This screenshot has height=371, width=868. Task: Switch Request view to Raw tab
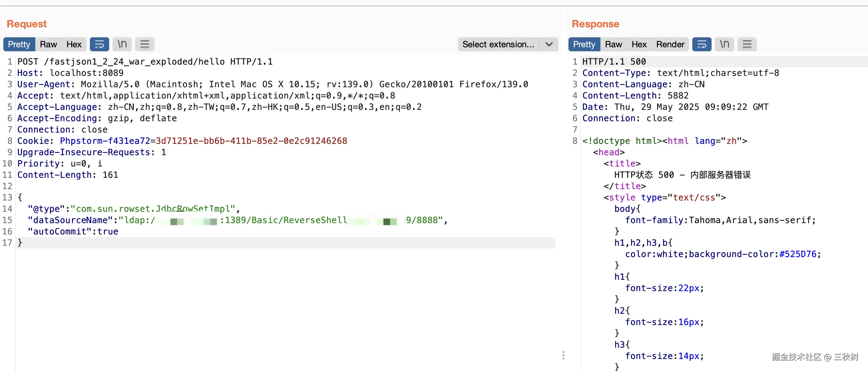coord(48,44)
